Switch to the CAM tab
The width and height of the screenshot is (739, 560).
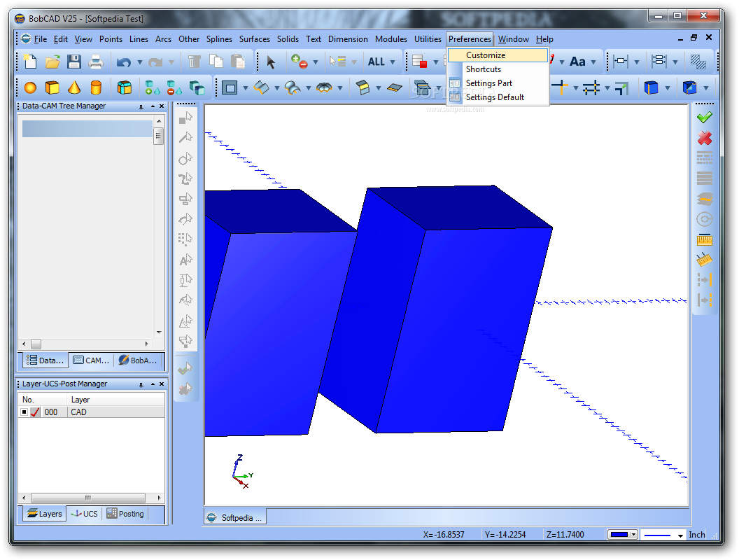(x=92, y=360)
